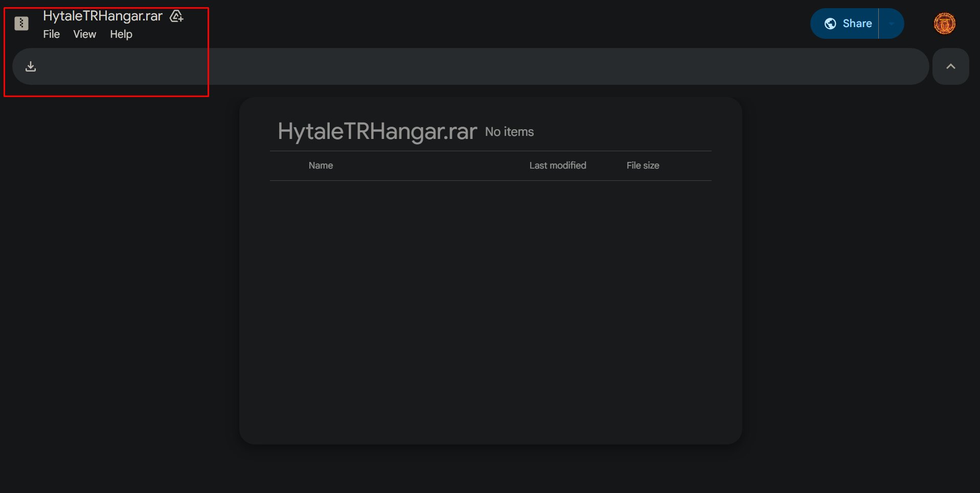Collapse the toolbar with the chevron button

pos(950,66)
